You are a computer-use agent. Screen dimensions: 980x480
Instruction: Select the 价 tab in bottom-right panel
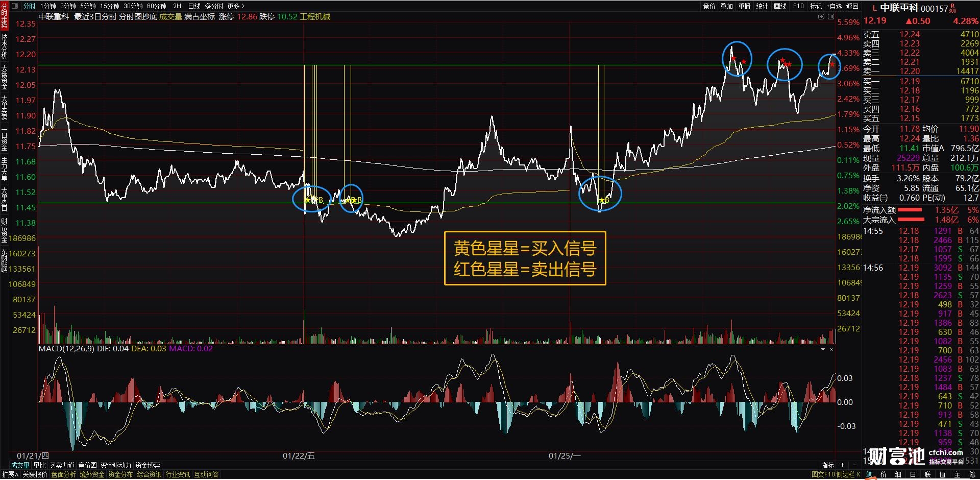[884, 474]
